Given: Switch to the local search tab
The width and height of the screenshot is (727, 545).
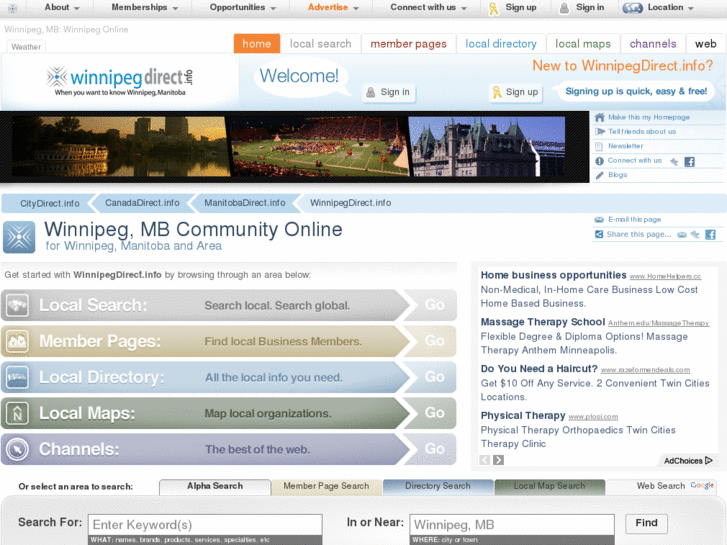Looking at the screenshot, I should [320, 44].
